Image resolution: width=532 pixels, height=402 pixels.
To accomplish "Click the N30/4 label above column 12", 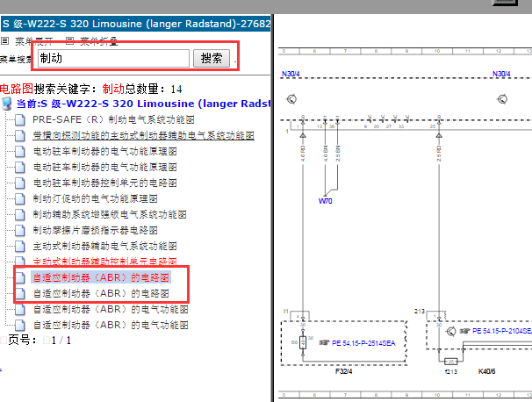I will pyautogui.click(x=501, y=74).
